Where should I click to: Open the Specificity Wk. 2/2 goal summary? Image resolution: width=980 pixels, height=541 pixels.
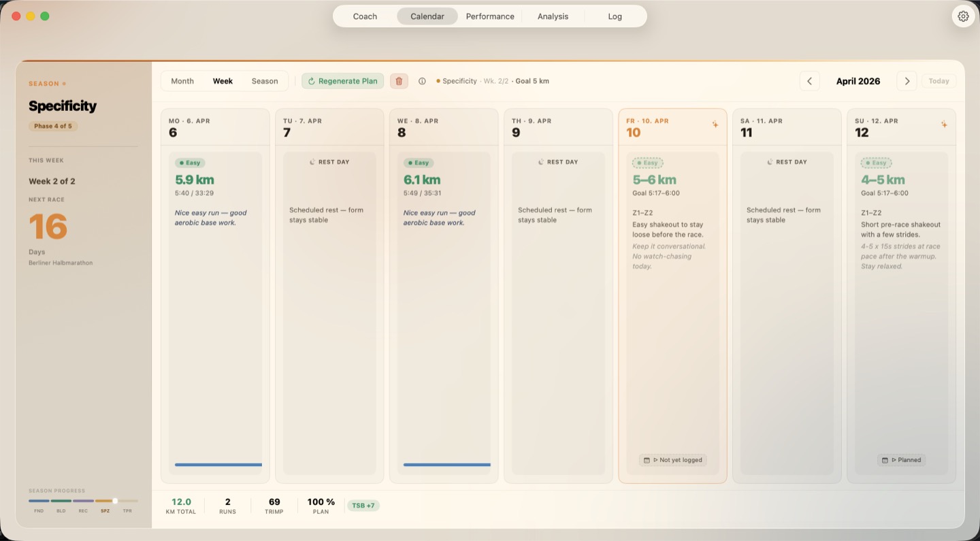[x=495, y=80]
